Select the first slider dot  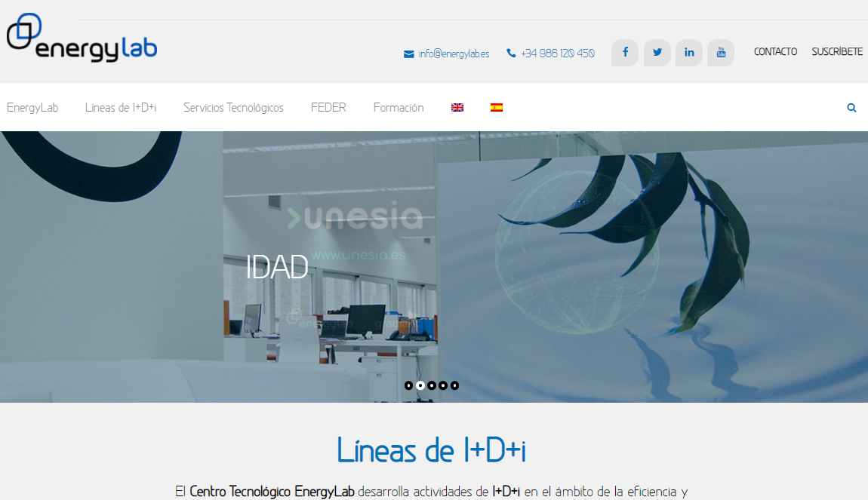click(408, 385)
